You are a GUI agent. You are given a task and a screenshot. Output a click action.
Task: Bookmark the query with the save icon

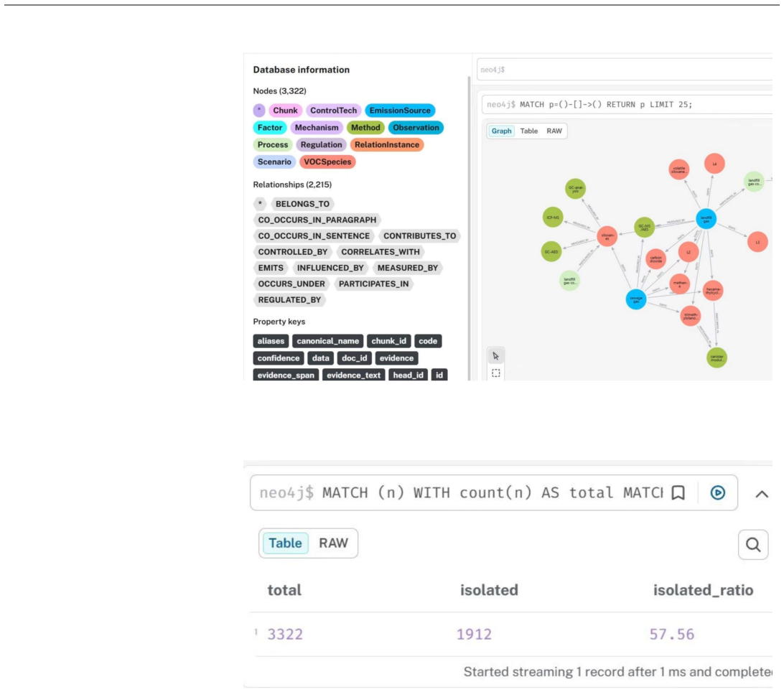tap(678, 492)
